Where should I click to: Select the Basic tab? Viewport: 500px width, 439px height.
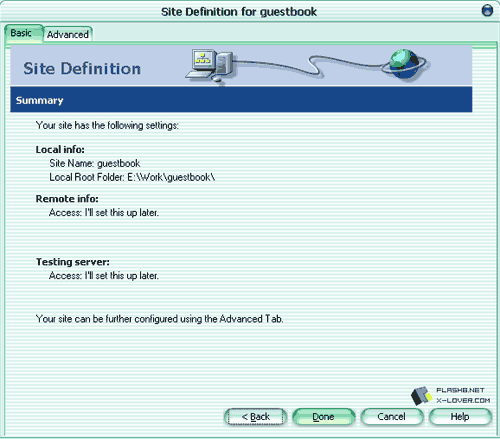(23, 33)
